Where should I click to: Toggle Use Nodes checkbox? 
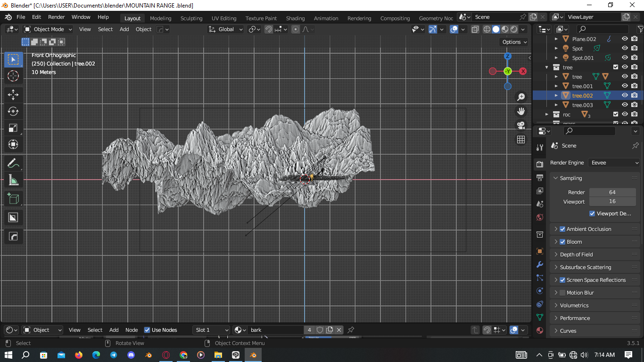[147, 330]
